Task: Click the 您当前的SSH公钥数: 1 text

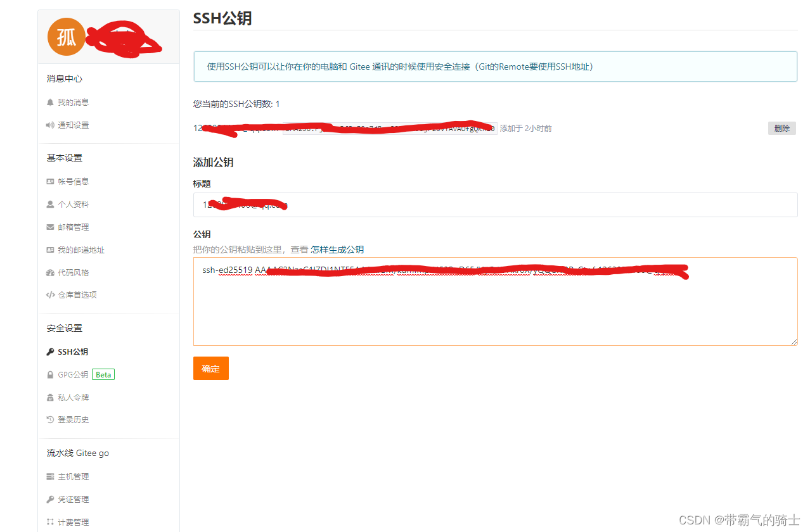Action: pos(236,104)
